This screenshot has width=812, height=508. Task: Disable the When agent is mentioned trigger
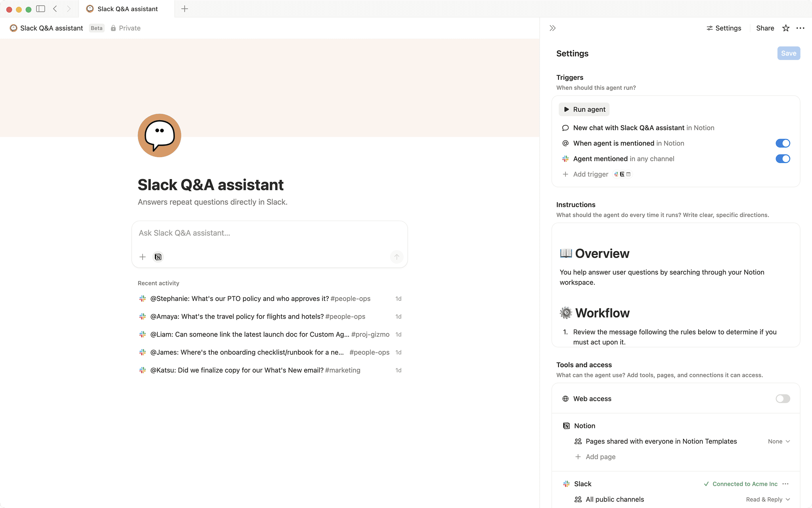coord(783,143)
